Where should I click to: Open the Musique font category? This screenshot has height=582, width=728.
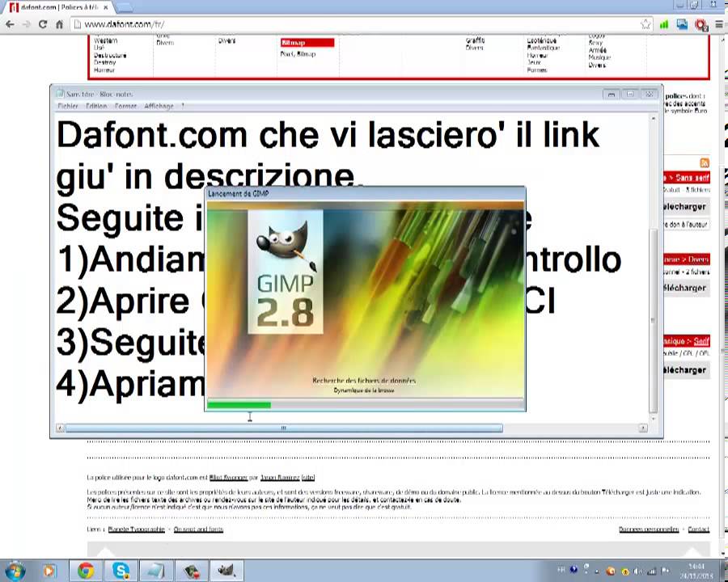pyautogui.click(x=599, y=57)
